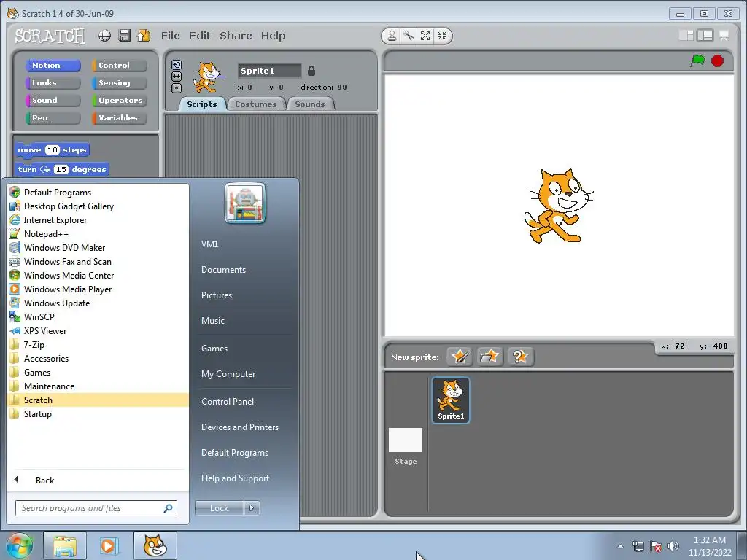Viewport: 747px width, 560px height.
Task: Expand the 7-Zip folder
Action: coord(98,345)
